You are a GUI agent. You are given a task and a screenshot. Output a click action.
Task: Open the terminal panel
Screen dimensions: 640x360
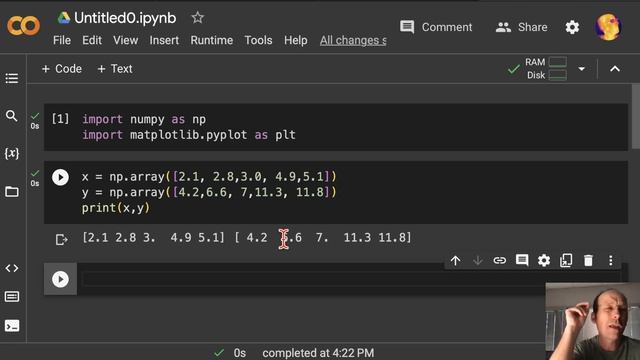(x=12, y=326)
